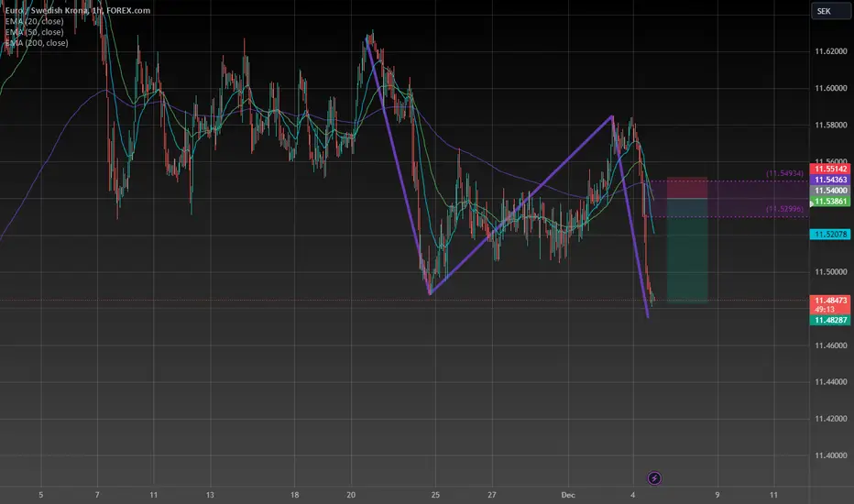This screenshot has width=854, height=504.
Task: Click the (11.54934) dotted line label
Action: [784, 173]
